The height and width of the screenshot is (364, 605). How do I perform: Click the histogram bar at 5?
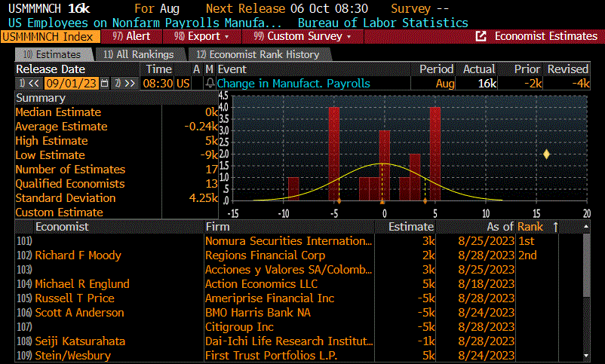click(435, 154)
